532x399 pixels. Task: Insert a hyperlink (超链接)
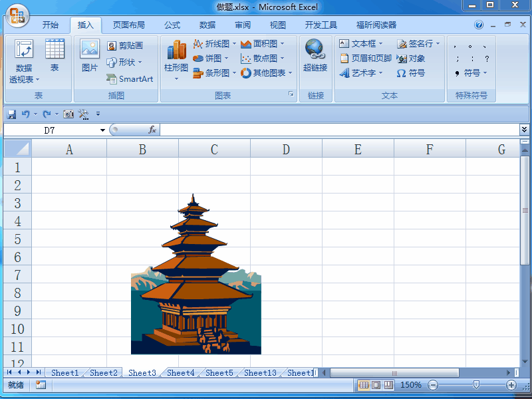(x=315, y=55)
